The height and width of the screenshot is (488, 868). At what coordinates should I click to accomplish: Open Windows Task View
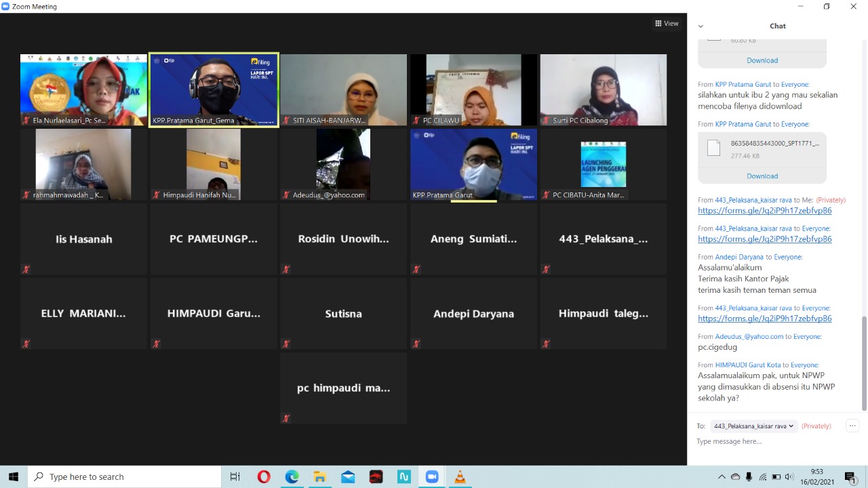click(x=235, y=477)
